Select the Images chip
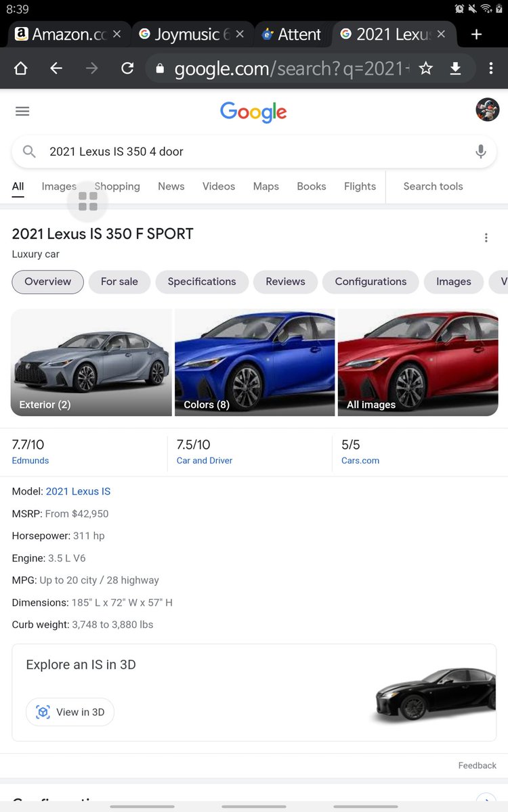The image size is (508, 812). pyautogui.click(x=454, y=281)
